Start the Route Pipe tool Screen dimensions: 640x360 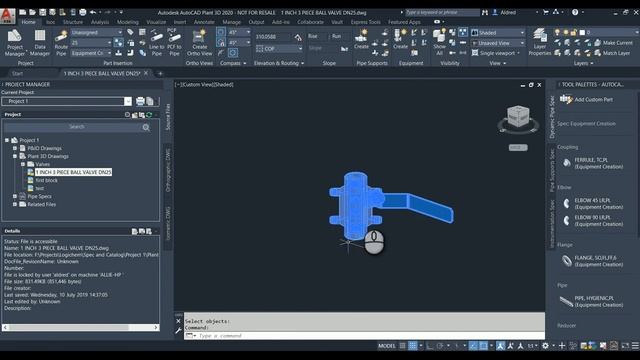pos(61,42)
